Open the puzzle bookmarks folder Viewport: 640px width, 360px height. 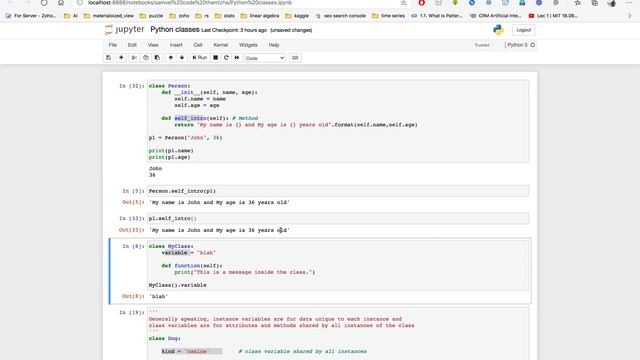pos(151,16)
